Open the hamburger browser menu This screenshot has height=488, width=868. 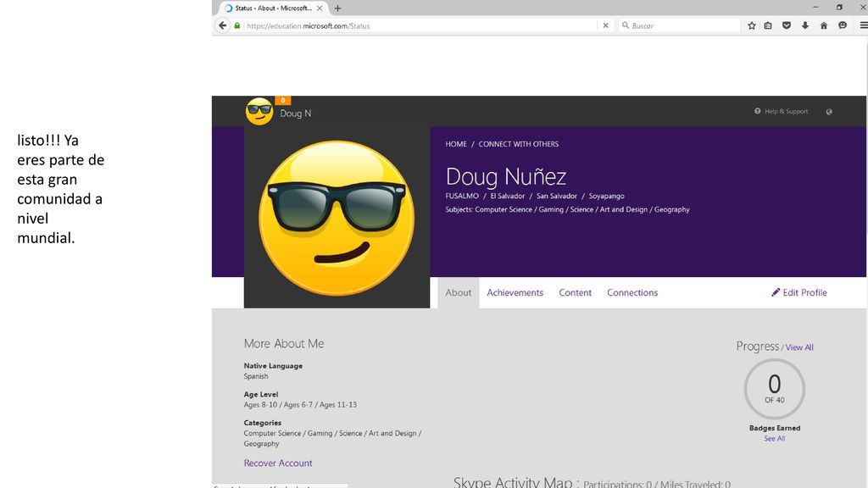tap(863, 25)
